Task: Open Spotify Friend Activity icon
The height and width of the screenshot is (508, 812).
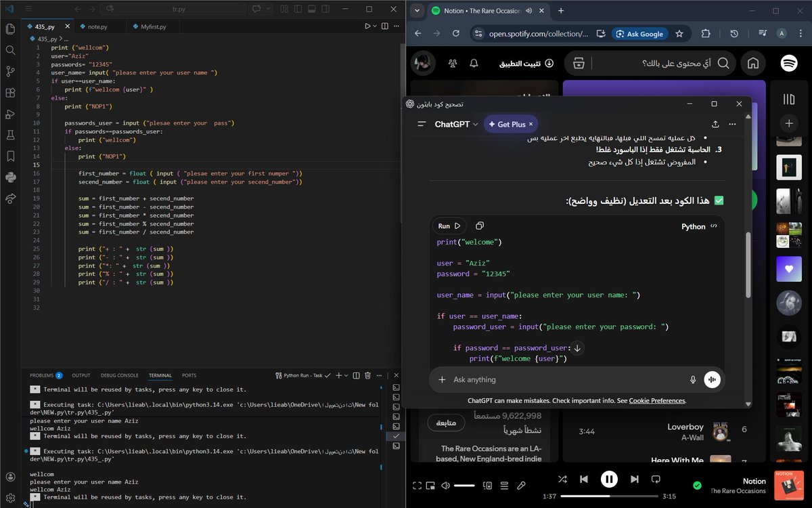Action: 452,63
